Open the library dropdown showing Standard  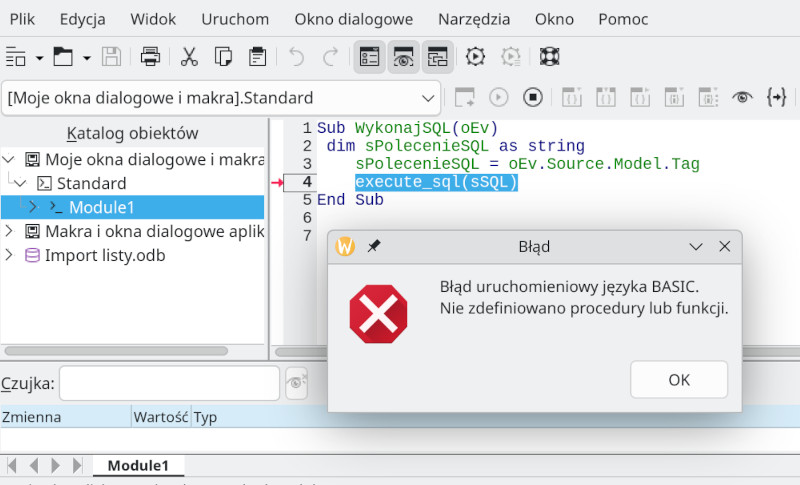coord(428,98)
